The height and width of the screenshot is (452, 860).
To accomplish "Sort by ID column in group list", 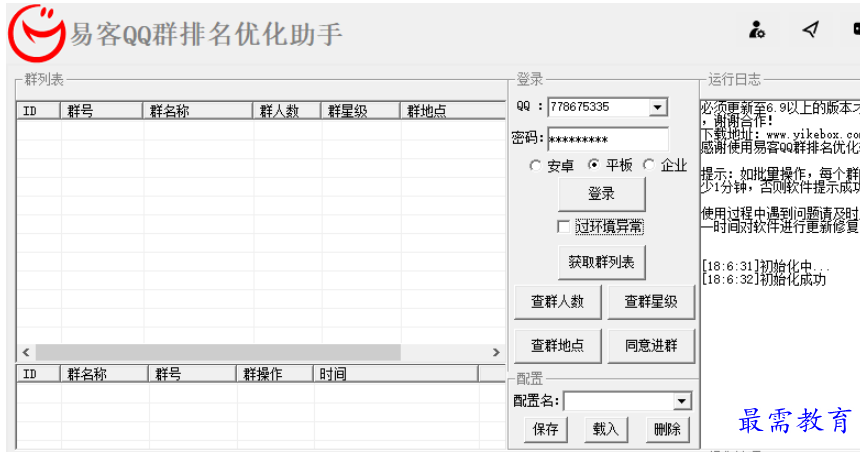I will click(38, 111).
